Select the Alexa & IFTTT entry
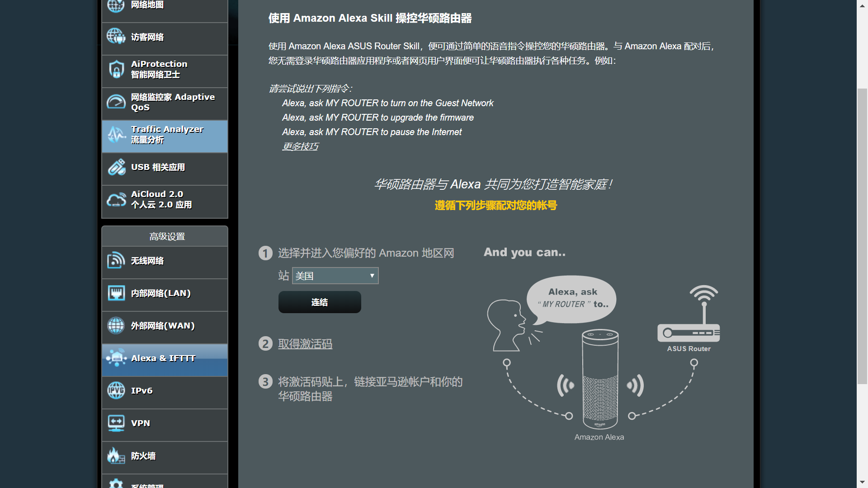 (165, 360)
